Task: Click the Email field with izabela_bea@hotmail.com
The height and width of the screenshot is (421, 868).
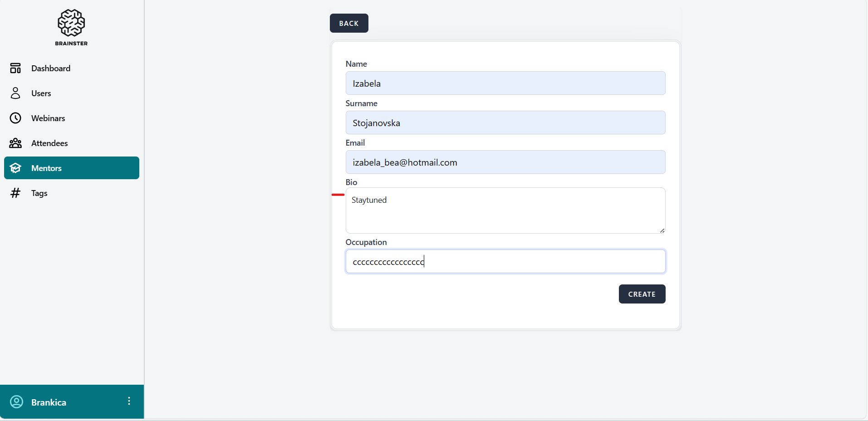Action: pyautogui.click(x=505, y=162)
